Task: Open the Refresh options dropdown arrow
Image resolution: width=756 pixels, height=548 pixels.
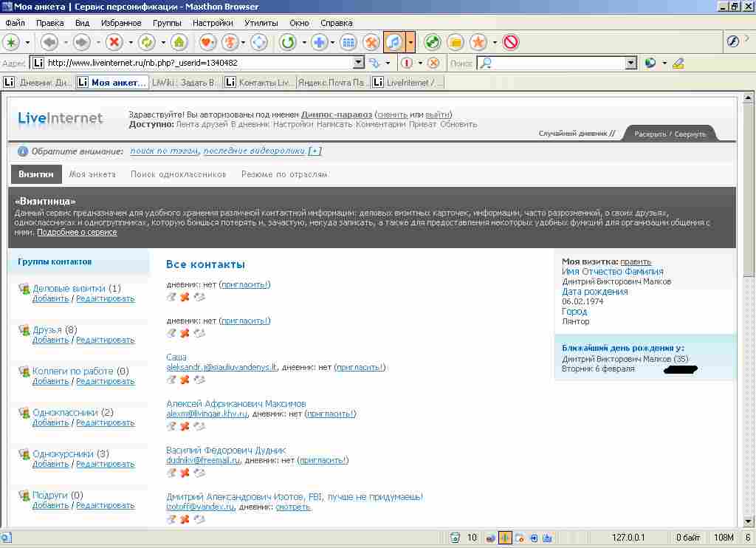Action: pos(163,42)
